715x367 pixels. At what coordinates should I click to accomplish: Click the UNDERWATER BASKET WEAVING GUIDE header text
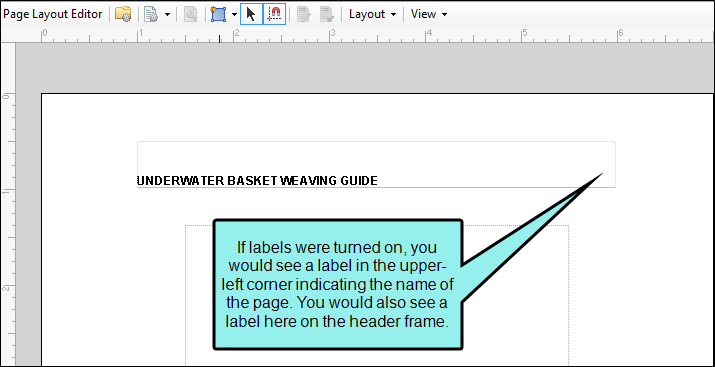coord(257,181)
